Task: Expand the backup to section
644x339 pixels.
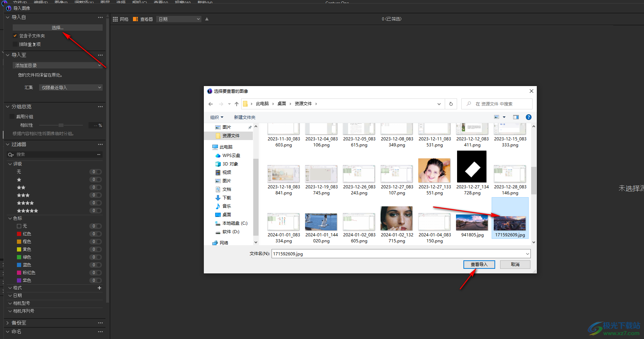Action: 8,323
